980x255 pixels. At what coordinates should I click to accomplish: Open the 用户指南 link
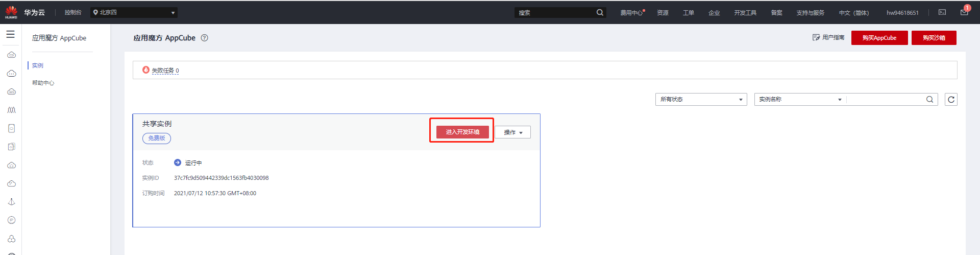[x=833, y=38]
